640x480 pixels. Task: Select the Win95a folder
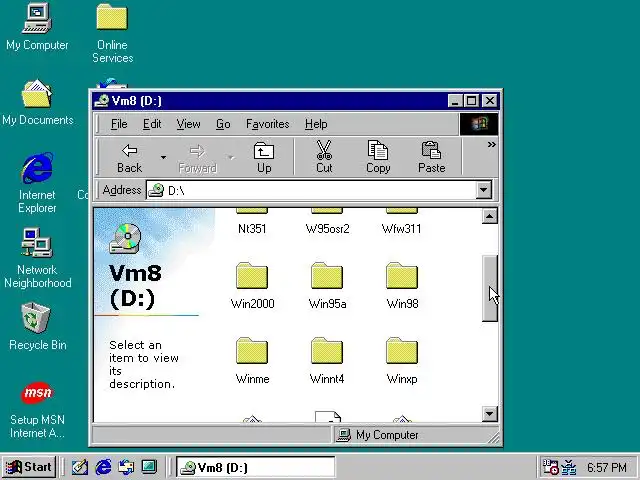coord(327,287)
